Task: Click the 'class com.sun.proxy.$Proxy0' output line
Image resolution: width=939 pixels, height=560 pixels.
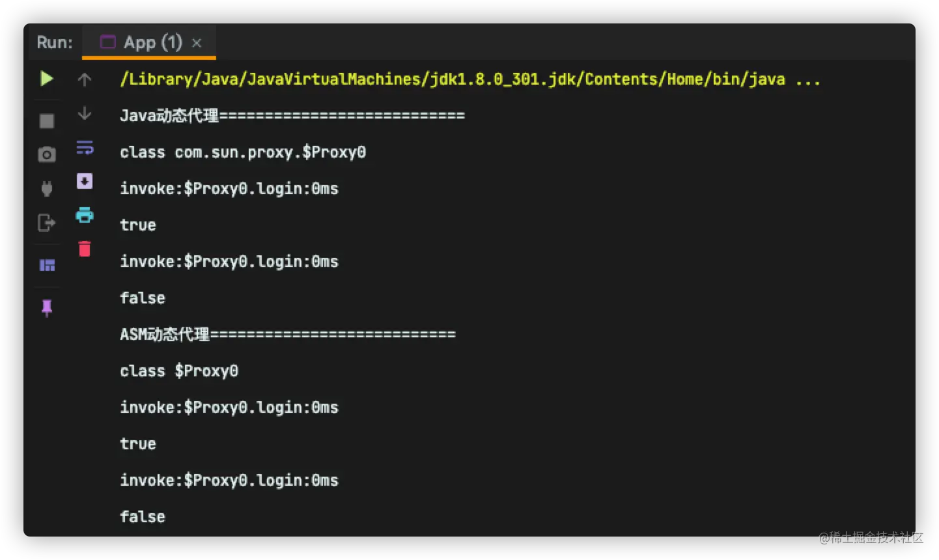Action: [242, 152]
